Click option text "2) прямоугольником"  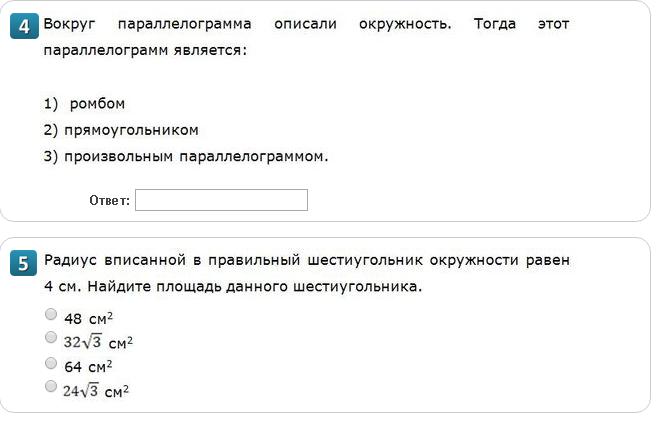(x=121, y=130)
